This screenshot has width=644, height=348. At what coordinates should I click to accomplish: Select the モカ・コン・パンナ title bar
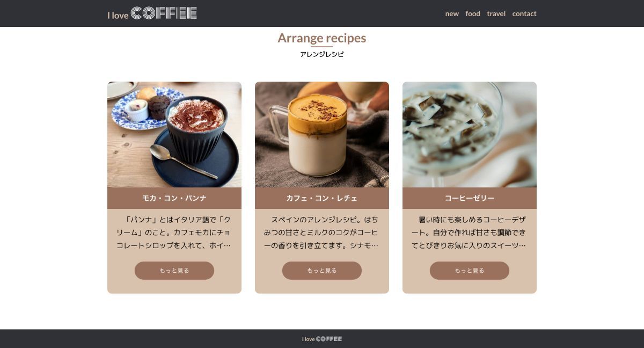tap(174, 198)
